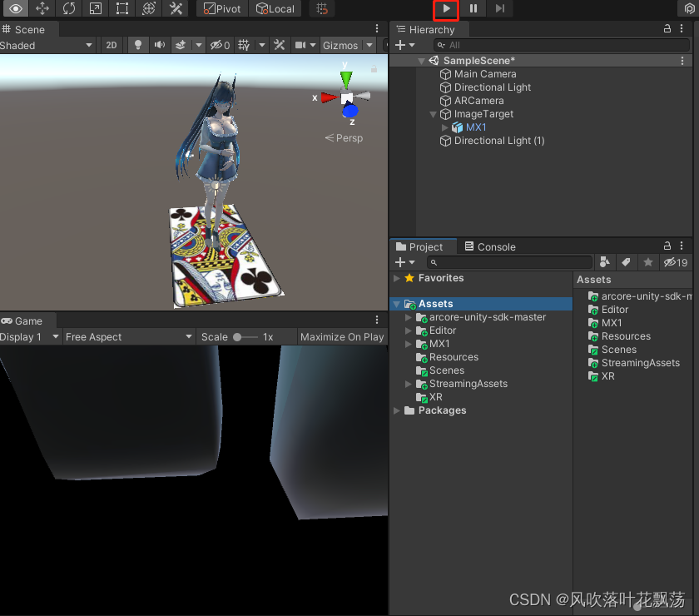The width and height of the screenshot is (699, 616).
Task: Toggle Pivot mode to Center
Action: (x=221, y=9)
